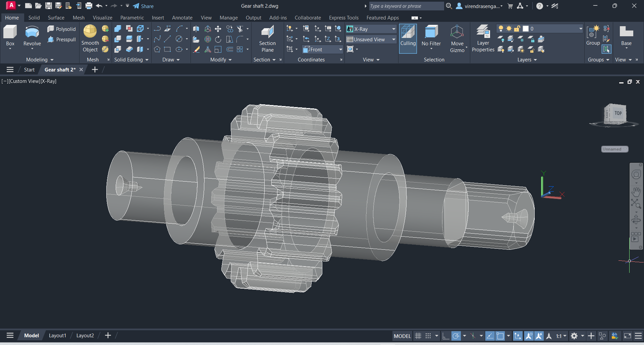Toggle grid display in status bar
This screenshot has height=345, width=644.
click(x=418, y=336)
